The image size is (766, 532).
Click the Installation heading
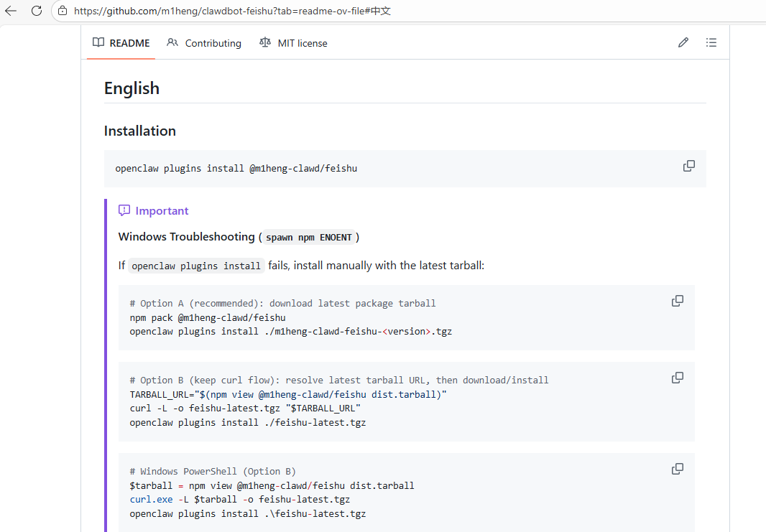(140, 131)
